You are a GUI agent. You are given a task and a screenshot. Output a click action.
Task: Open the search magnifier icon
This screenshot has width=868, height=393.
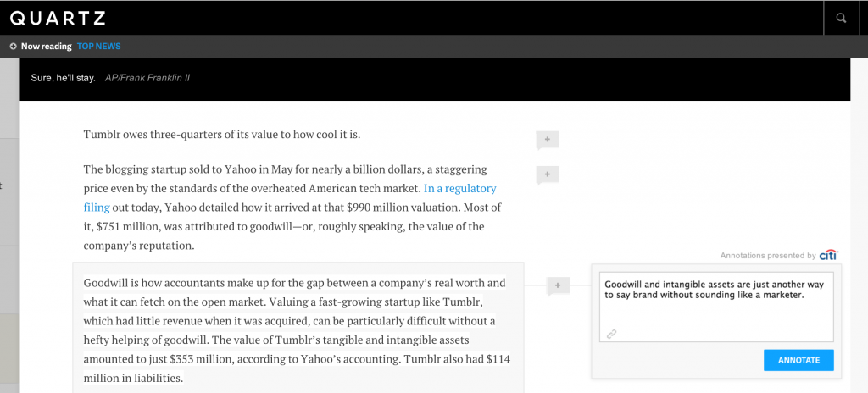(841, 18)
